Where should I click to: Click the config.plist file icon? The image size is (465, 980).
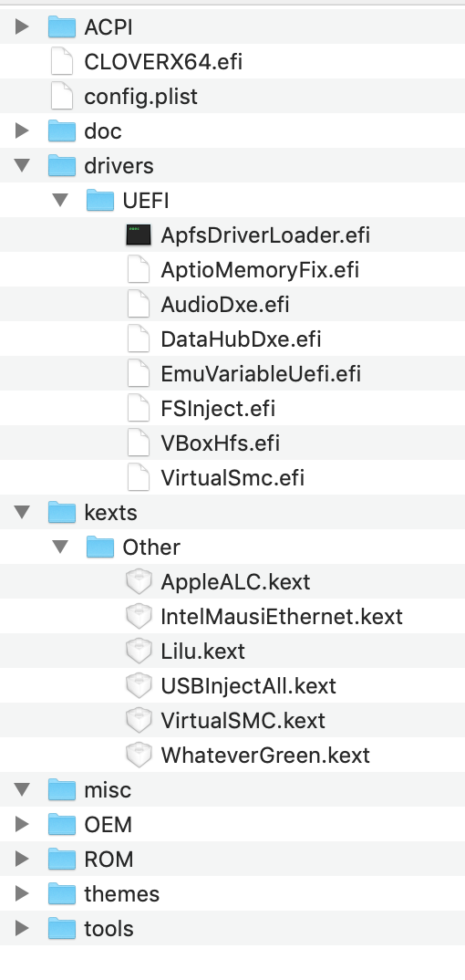tap(61, 96)
